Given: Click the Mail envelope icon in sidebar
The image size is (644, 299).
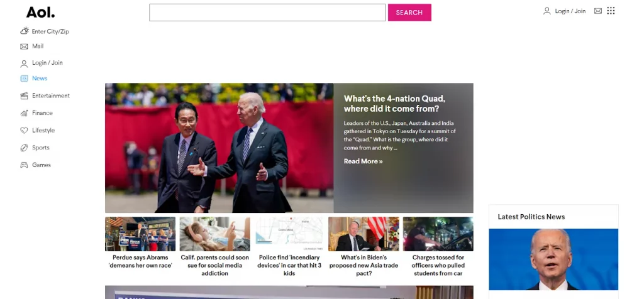Looking at the screenshot, I should point(24,46).
